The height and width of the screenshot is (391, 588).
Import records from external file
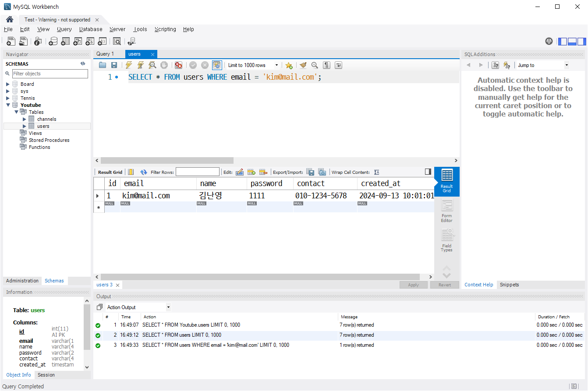coord(322,172)
